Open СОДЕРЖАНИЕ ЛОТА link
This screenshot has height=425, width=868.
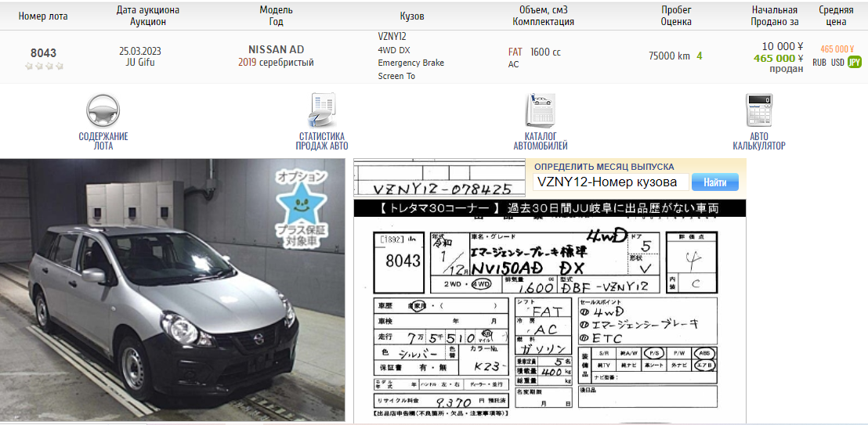coord(103,141)
